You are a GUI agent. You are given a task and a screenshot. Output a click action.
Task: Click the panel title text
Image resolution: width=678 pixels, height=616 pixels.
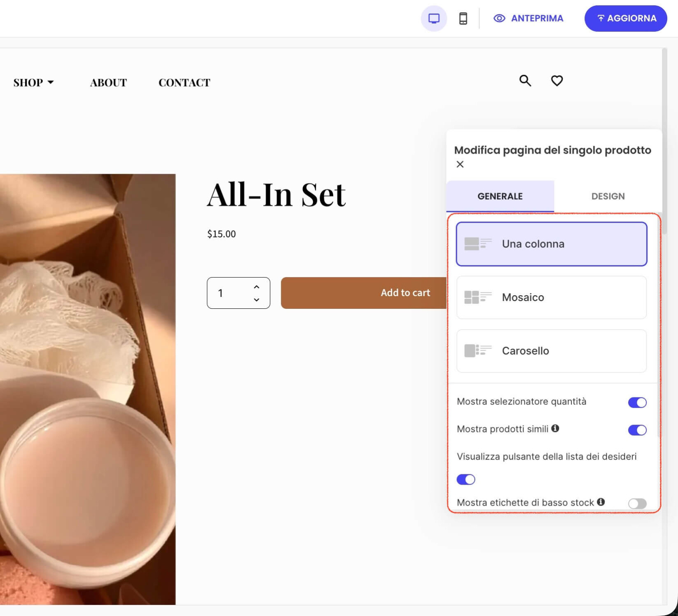tap(553, 150)
